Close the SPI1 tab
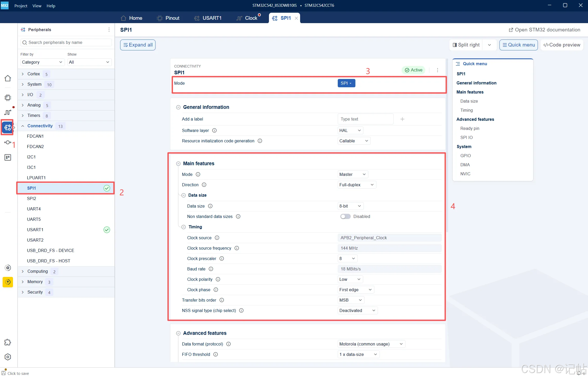 pyautogui.click(x=296, y=18)
